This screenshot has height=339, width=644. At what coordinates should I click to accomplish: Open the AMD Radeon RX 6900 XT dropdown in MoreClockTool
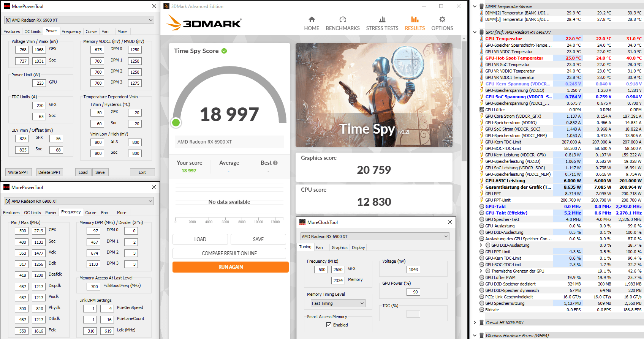(x=375, y=237)
